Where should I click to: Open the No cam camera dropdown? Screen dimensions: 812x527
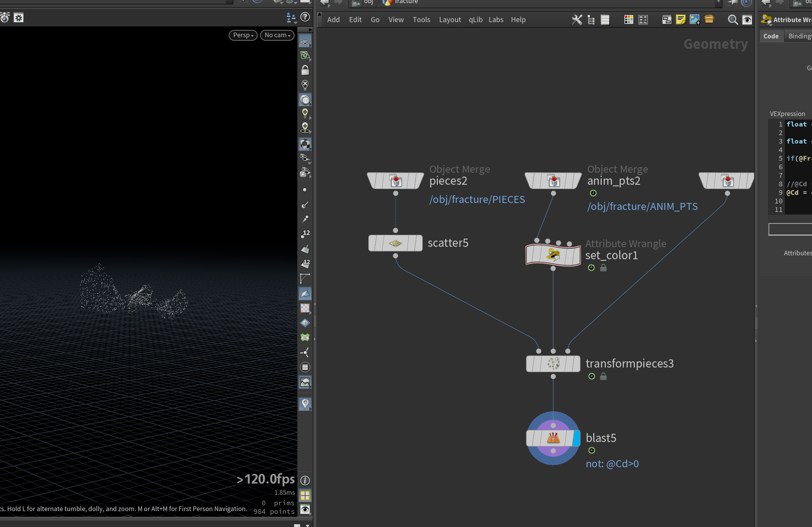277,35
